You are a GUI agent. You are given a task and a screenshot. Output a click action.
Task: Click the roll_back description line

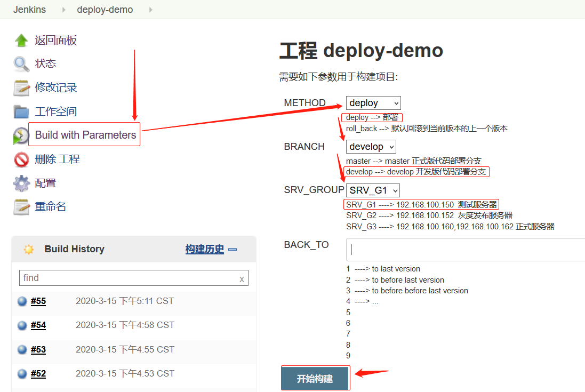(427, 129)
